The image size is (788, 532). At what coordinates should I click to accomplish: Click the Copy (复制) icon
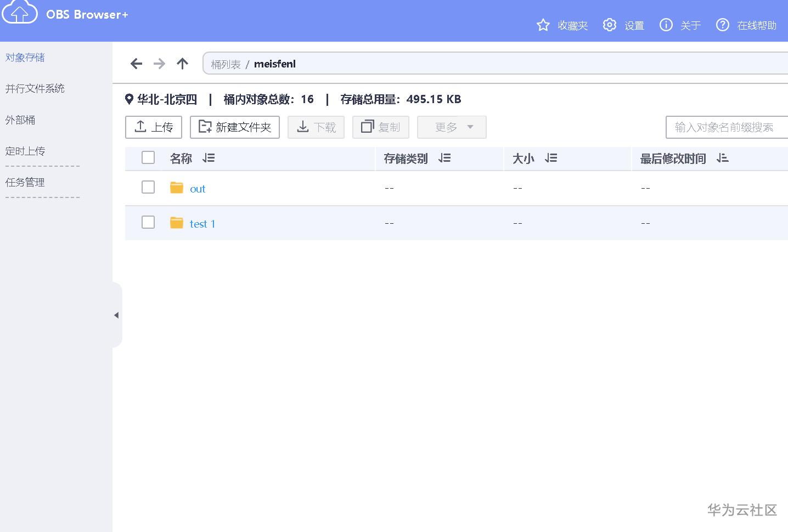tap(367, 127)
